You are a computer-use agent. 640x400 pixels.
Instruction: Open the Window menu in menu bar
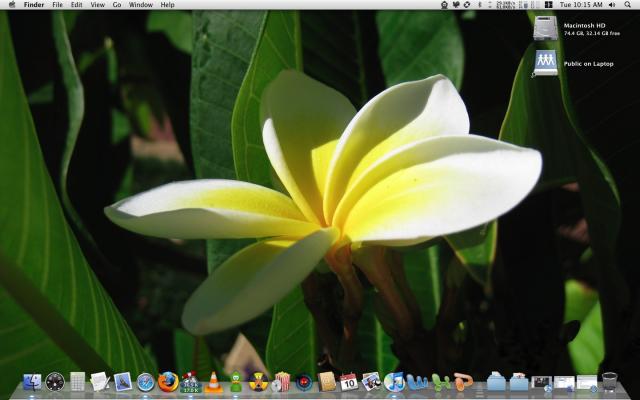(x=140, y=5)
